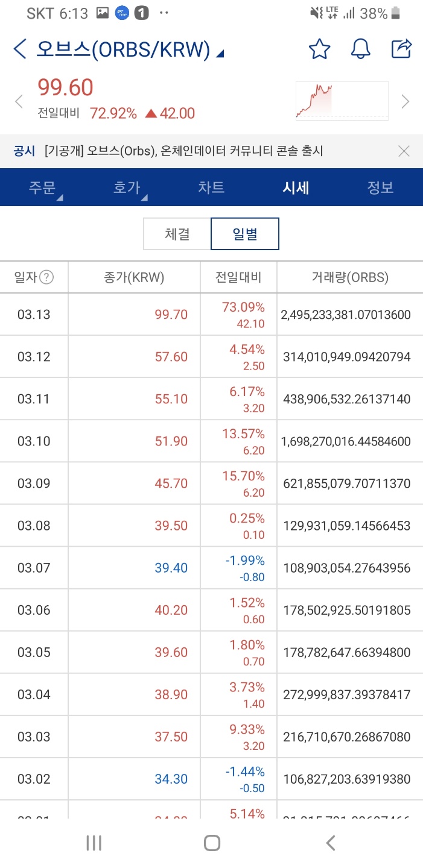The width and height of the screenshot is (423, 868).
Task: Select the 03.12 date cell
Action: point(34,356)
